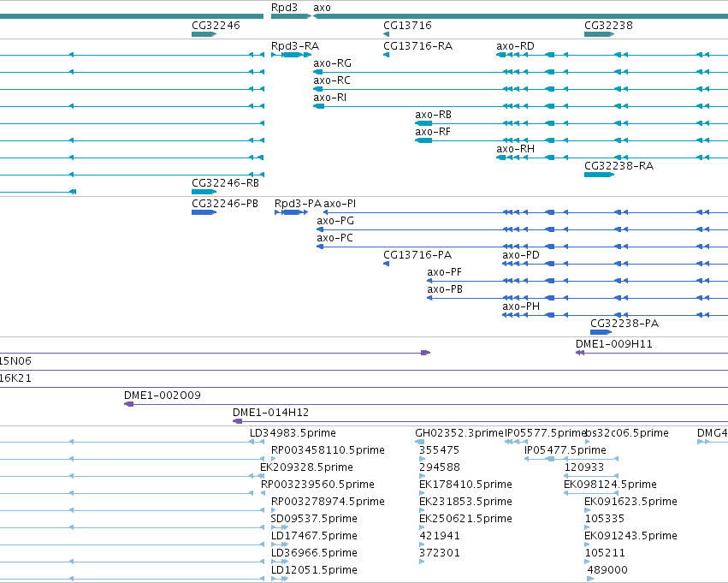Click the LD17467.5prime EST label
728x583 pixels.
click(x=314, y=536)
